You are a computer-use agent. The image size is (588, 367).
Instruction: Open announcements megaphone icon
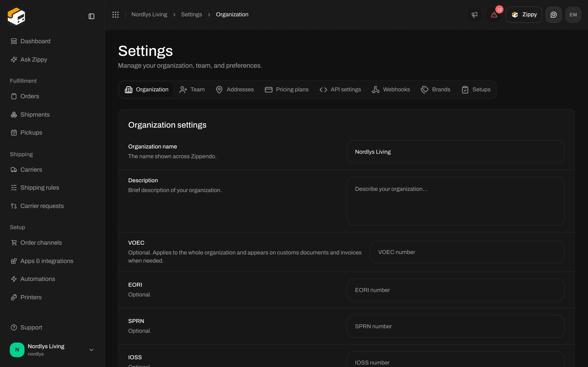click(x=474, y=14)
